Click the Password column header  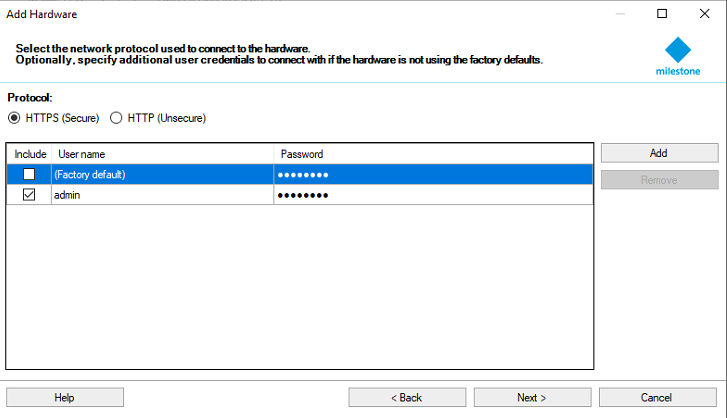click(x=432, y=154)
